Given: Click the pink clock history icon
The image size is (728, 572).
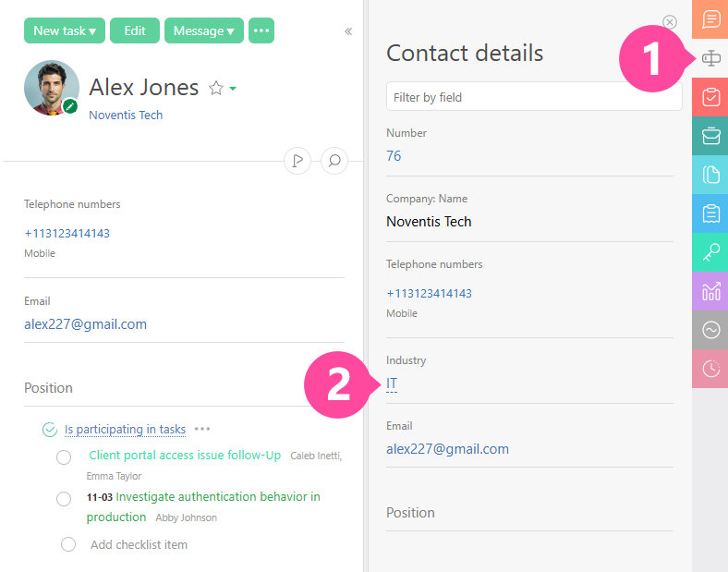Looking at the screenshot, I should pyautogui.click(x=710, y=369).
